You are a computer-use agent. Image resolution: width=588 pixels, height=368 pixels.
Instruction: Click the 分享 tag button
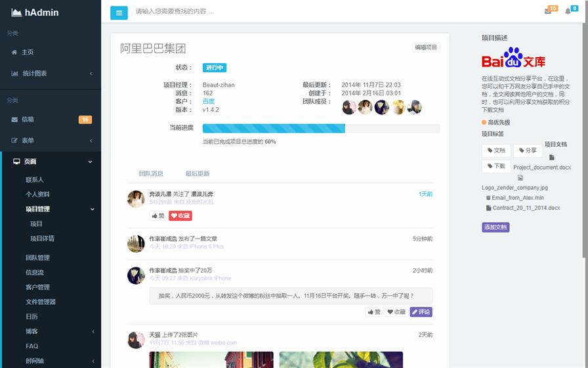point(528,150)
